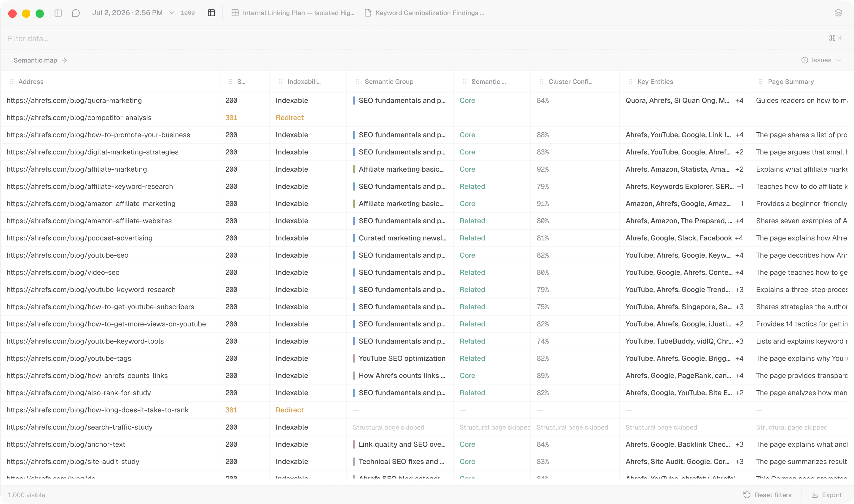Click Reset filters button
The width and height of the screenshot is (854, 504).
click(x=767, y=495)
